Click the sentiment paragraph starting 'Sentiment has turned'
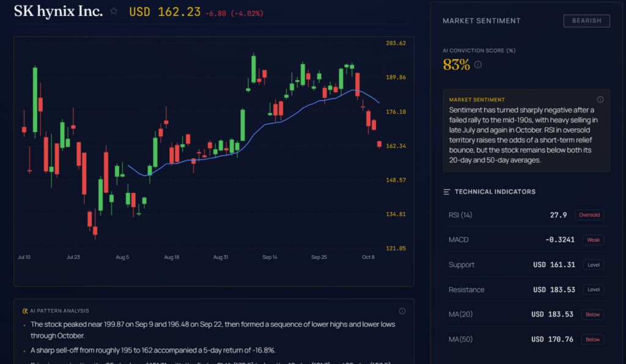626x364 pixels. click(523, 135)
